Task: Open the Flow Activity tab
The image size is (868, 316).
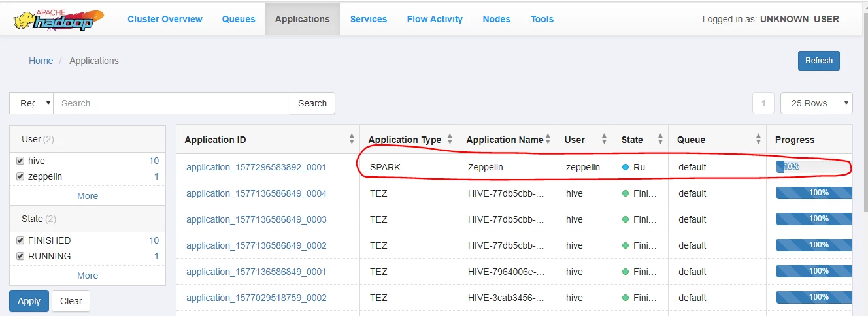Action: coord(435,19)
